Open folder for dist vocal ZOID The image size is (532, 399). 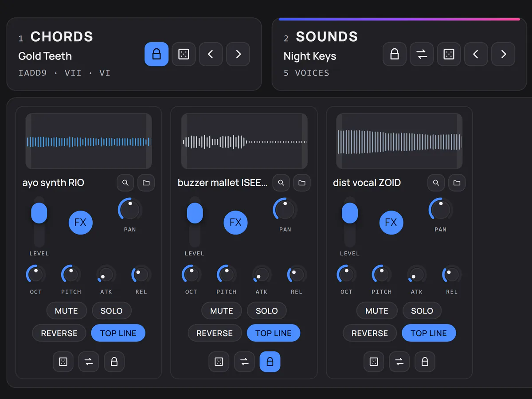[457, 183]
